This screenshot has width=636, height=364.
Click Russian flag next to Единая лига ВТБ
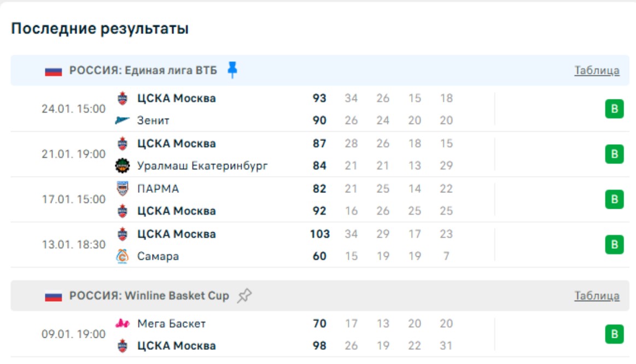[x=54, y=71]
